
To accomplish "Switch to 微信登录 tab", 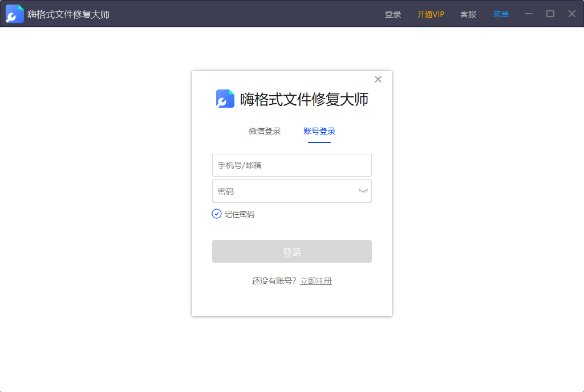I will (265, 131).
